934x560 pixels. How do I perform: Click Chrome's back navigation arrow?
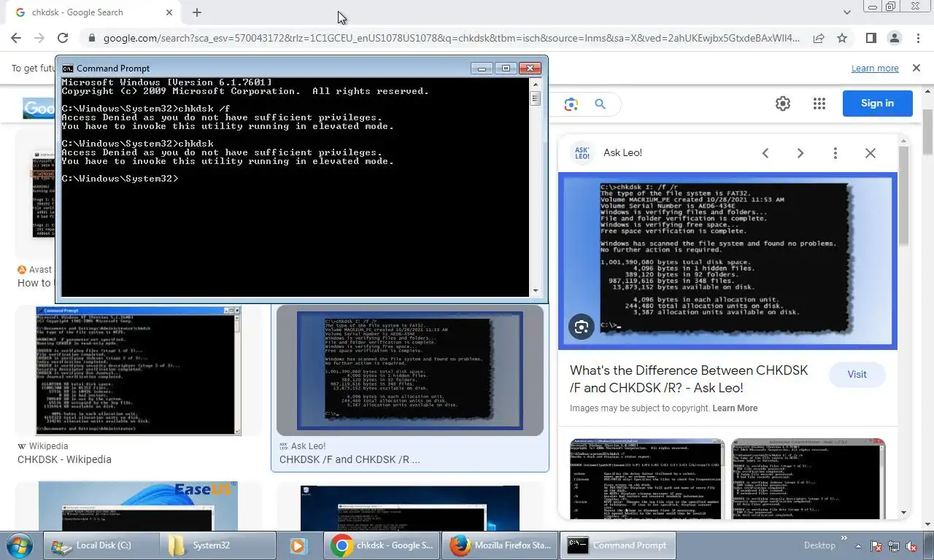[16, 38]
